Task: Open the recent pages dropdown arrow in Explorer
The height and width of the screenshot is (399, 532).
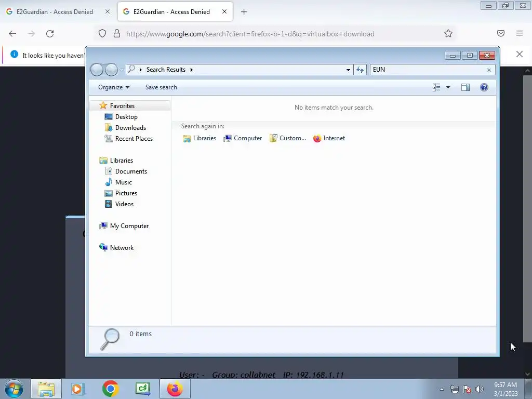Action: [122, 70]
